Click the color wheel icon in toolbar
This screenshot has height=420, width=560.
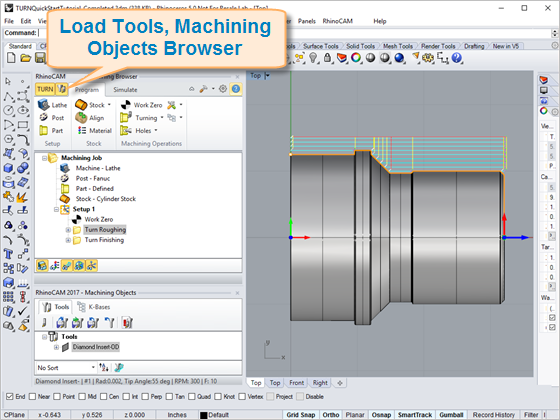click(356, 58)
